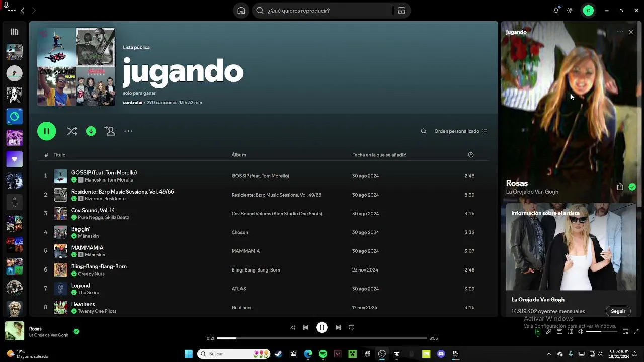The width and height of the screenshot is (644, 362).
Task: Open more options for jugando playlist
Action: [128, 131]
